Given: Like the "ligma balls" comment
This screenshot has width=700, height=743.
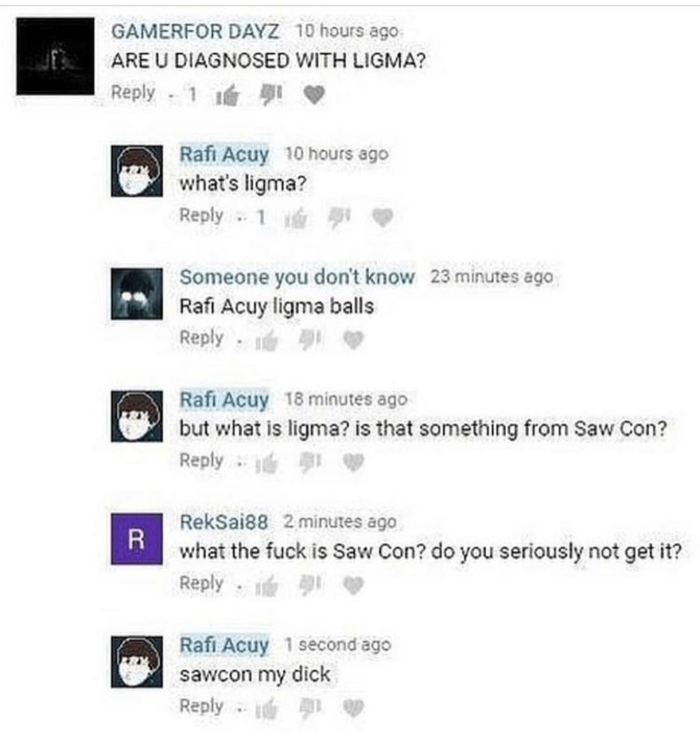Looking at the screenshot, I should pyautogui.click(x=267, y=341).
